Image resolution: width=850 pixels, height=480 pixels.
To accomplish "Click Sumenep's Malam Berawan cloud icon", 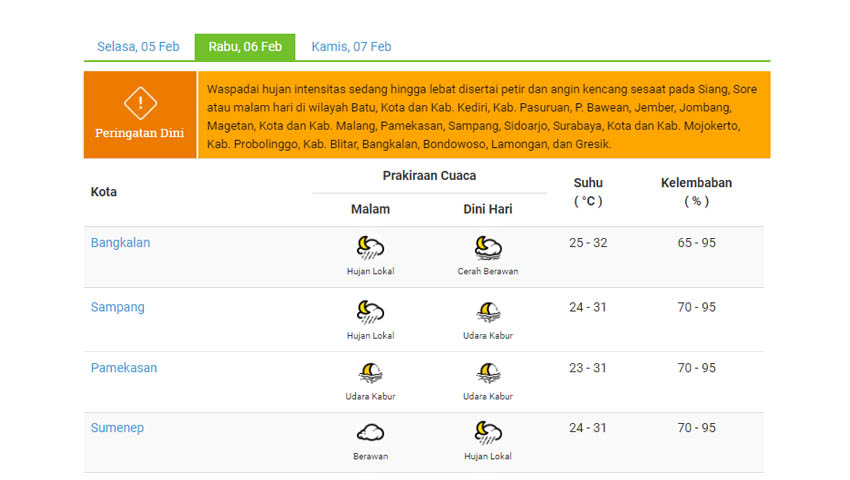I will pyautogui.click(x=370, y=433).
